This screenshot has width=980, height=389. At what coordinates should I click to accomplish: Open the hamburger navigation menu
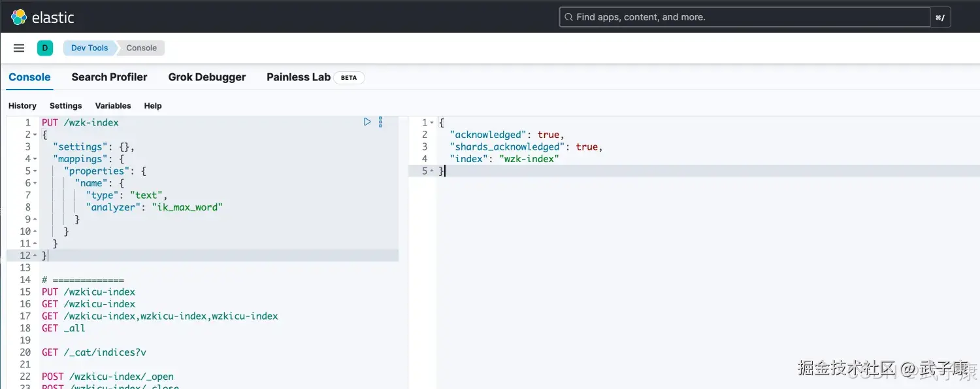click(x=19, y=48)
